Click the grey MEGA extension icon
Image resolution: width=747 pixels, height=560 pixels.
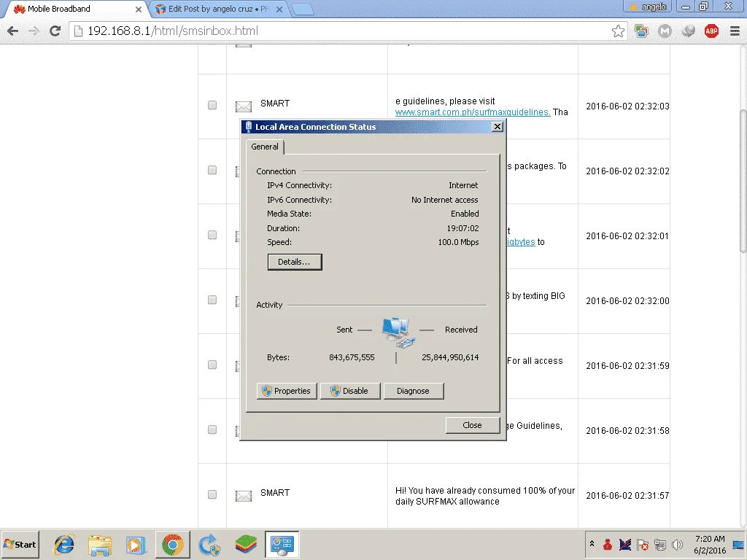pyautogui.click(x=665, y=31)
